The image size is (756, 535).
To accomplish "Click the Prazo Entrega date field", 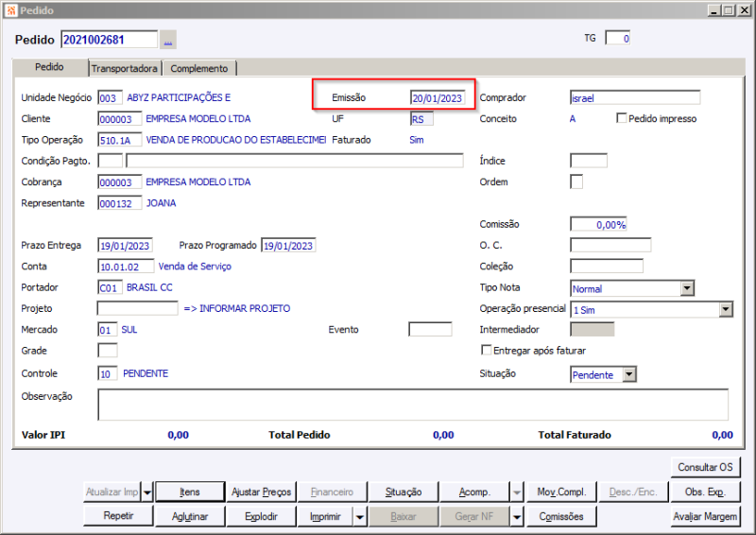I will (126, 246).
